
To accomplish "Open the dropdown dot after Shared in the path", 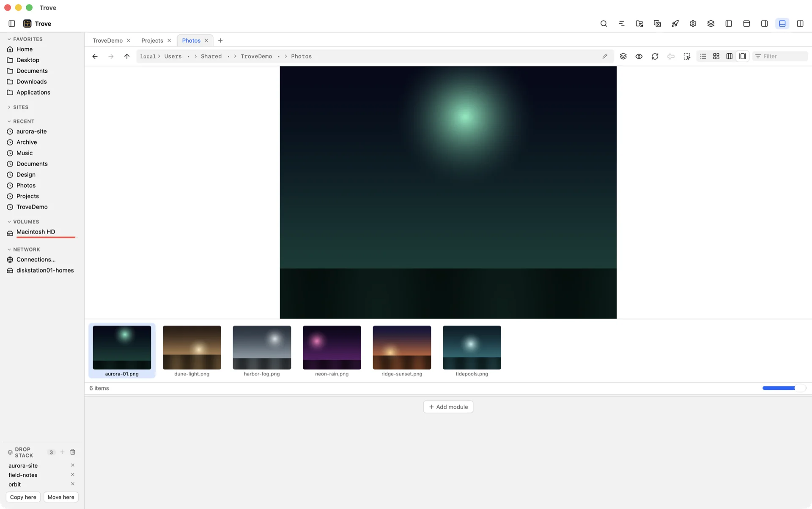I will (228, 57).
